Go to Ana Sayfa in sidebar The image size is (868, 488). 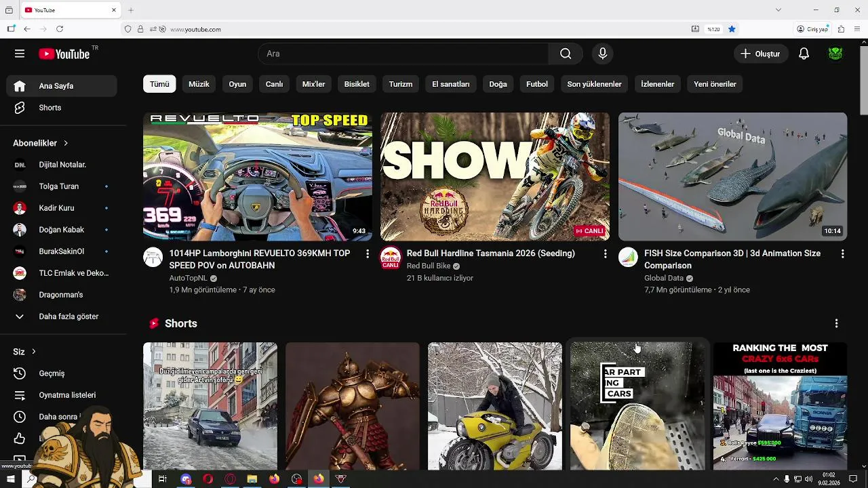point(62,86)
